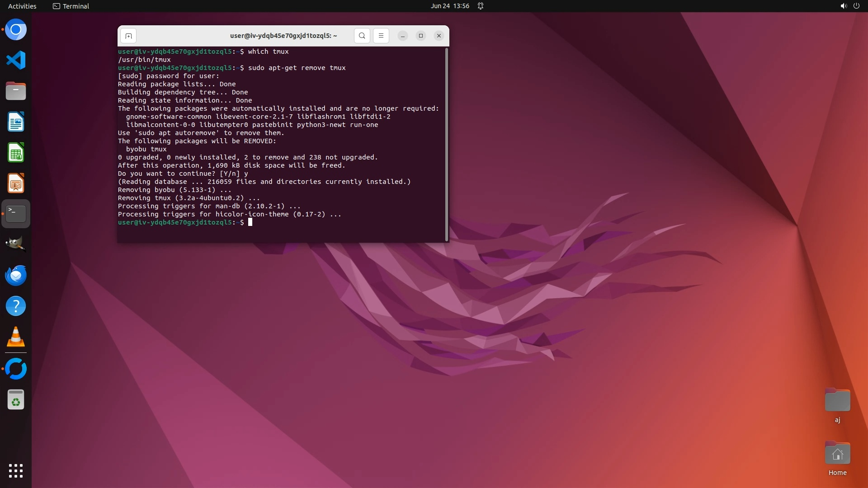
Task: Open LibreOffice Impress from dock
Action: tap(16, 183)
